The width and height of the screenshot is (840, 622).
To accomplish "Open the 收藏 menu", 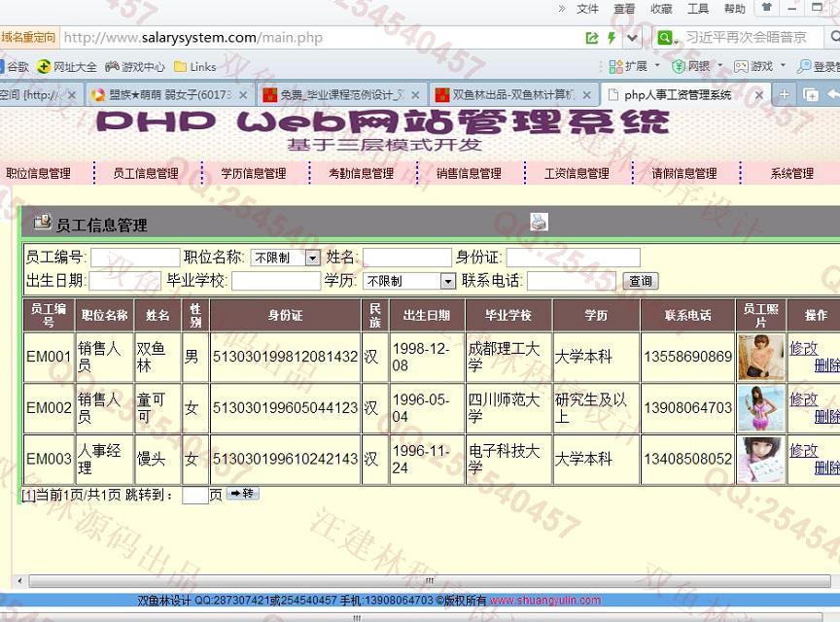I will coord(661,9).
